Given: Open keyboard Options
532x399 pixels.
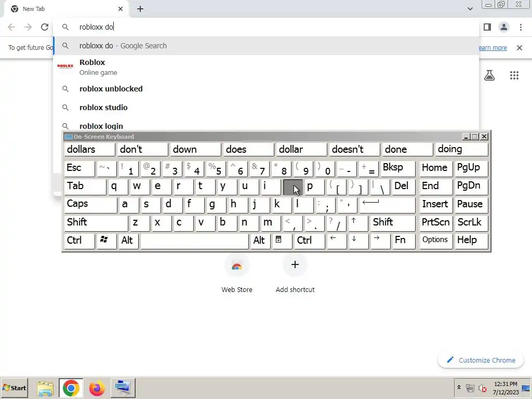Looking at the screenshot, I should [436, 241].
